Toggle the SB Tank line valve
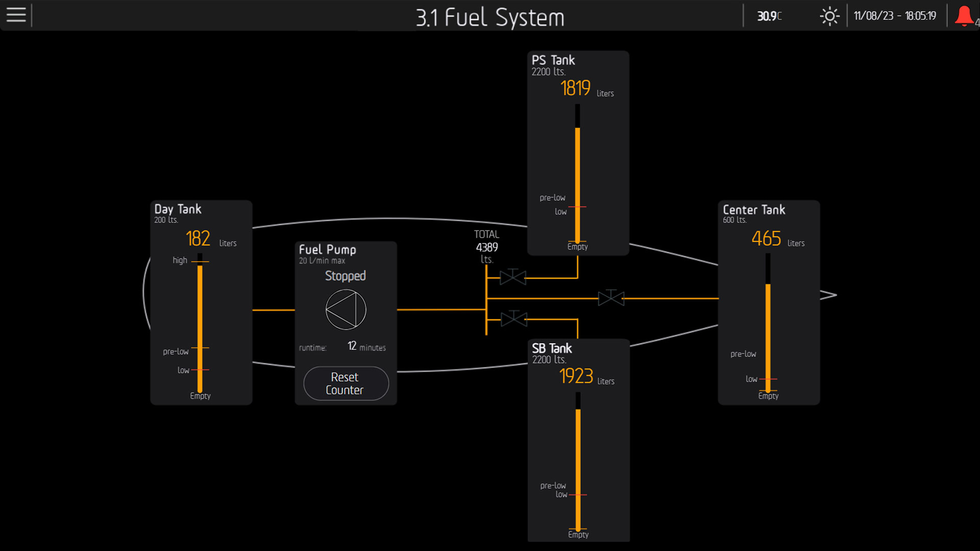The height and width of the screenshot is (551, 980). pyautogui.click(x=513, y=319)
